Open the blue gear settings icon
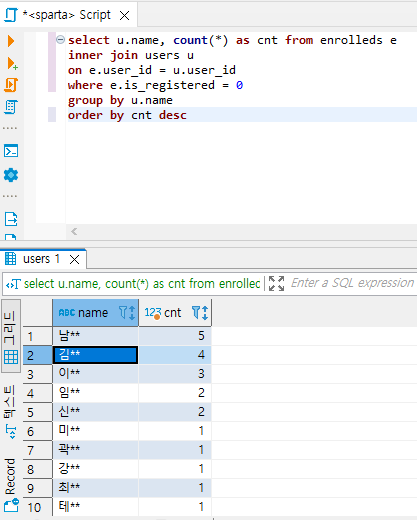 pyautogui.click(x=11, y=175)
